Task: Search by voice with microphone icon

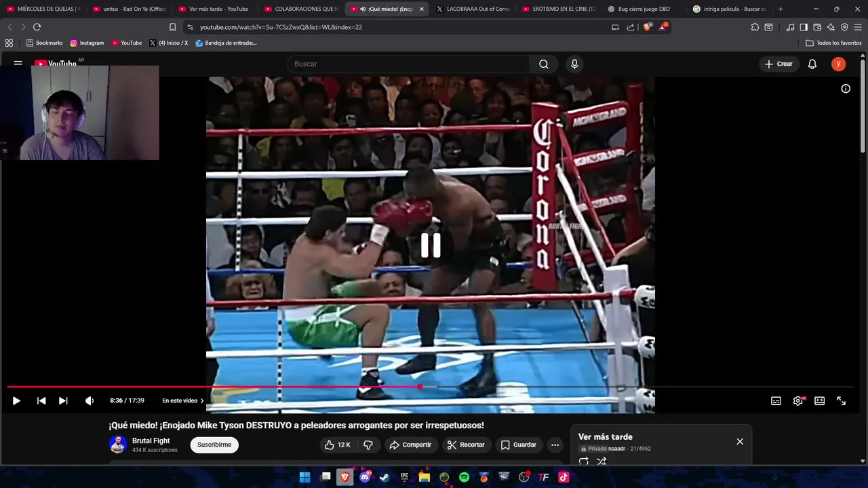Action: tap(574, 64)
